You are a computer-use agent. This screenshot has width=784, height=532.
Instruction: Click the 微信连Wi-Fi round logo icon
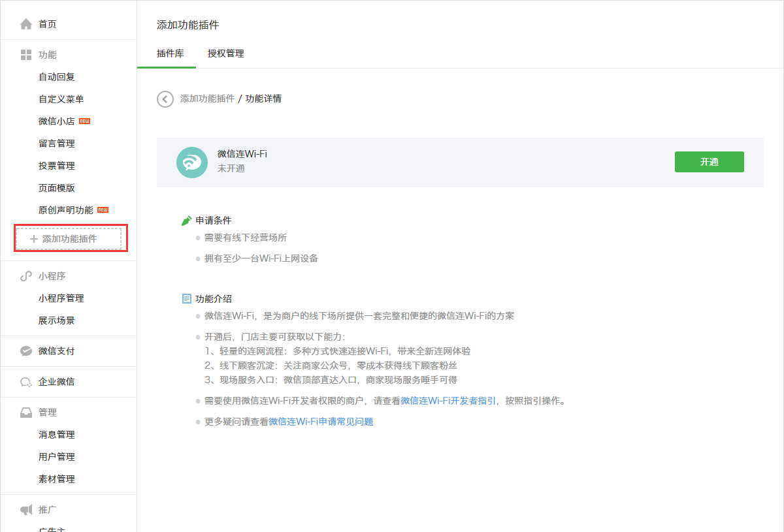point(192,163)
